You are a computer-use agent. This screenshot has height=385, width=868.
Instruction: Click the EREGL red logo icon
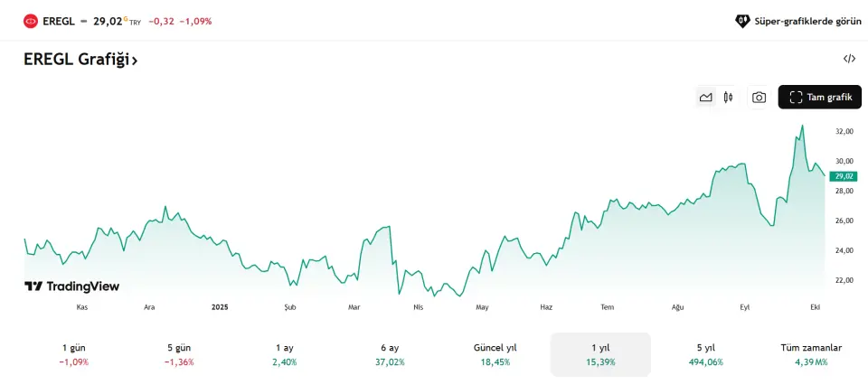31,20
